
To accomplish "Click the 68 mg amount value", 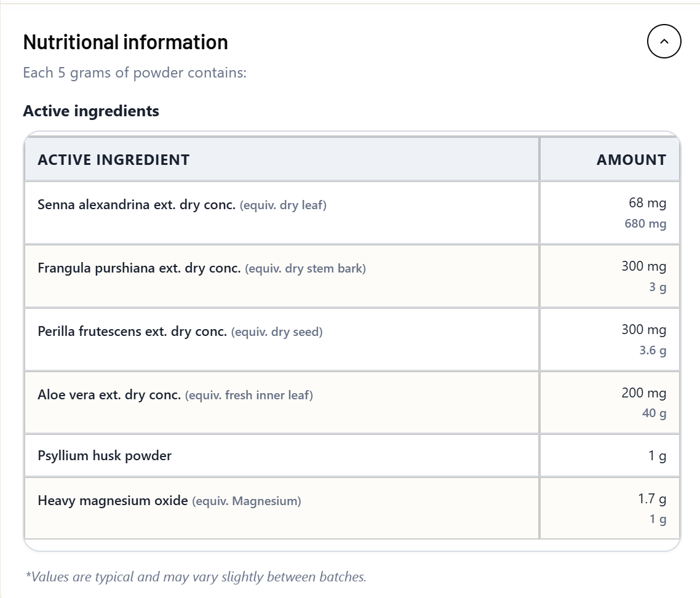I will pos(647,203).
